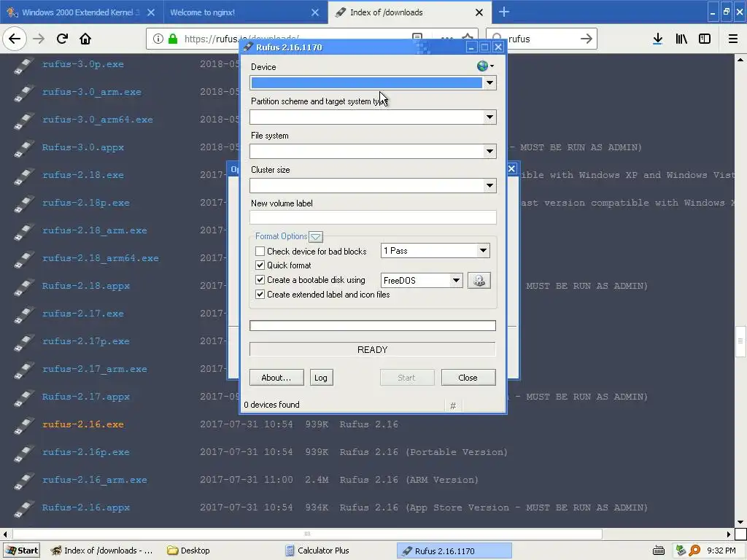This screenshot has width=747, height=560.
Task: Click the READY status field
Action: [373, 349]
